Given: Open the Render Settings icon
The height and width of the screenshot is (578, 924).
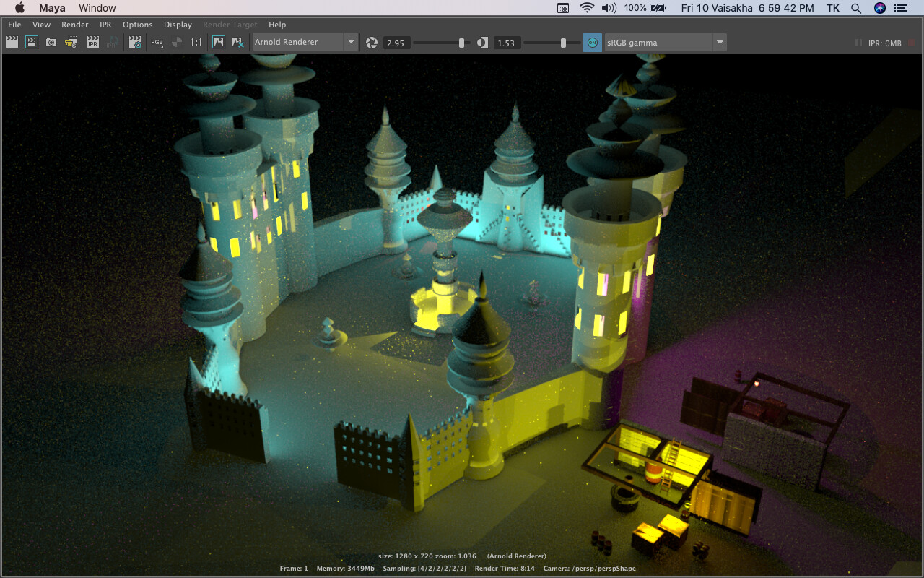Looking at the screenshot, I should (135, 43).
